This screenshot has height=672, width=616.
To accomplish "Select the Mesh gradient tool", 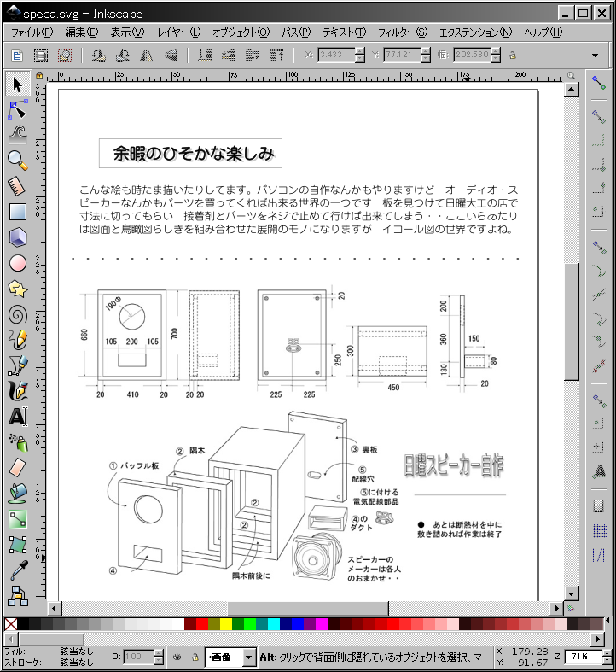I will [x=18, y=545].
